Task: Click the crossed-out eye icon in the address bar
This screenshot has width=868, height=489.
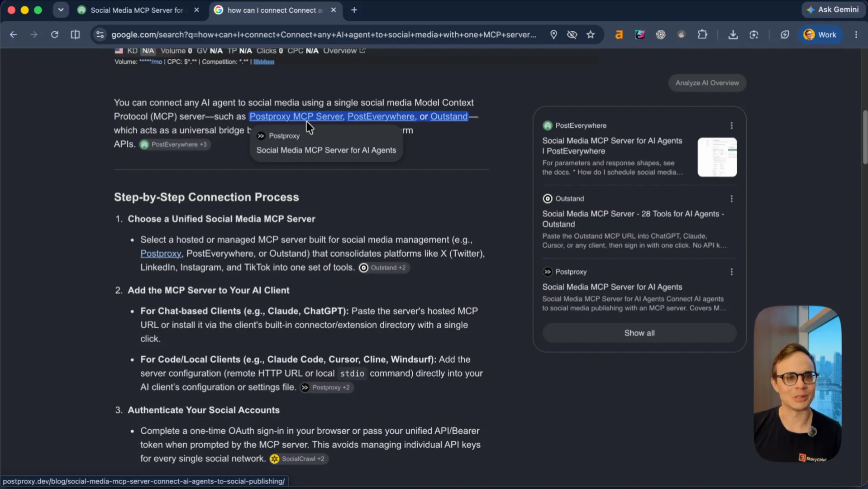Action: pyautogui.click(x=572, y=35)
